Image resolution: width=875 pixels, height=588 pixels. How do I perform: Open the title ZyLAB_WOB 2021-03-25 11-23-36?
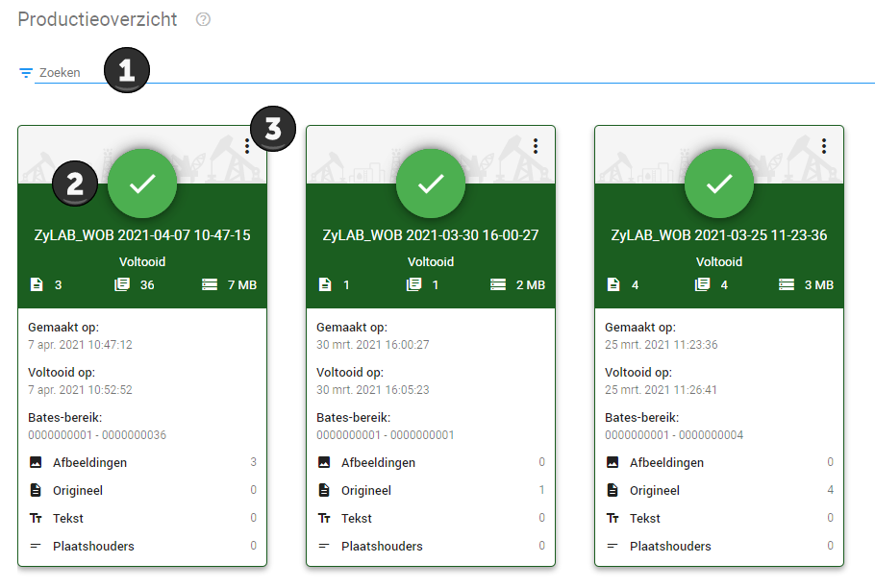pos(719,235)
